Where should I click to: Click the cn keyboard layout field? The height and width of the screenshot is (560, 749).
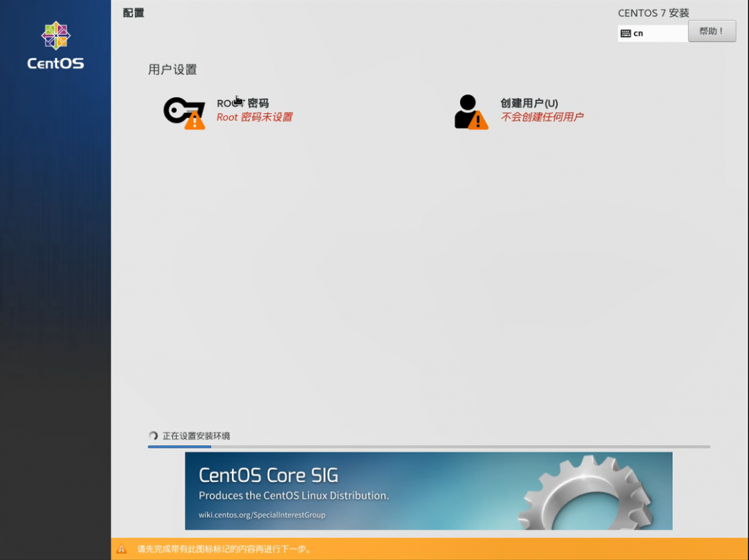652,34
